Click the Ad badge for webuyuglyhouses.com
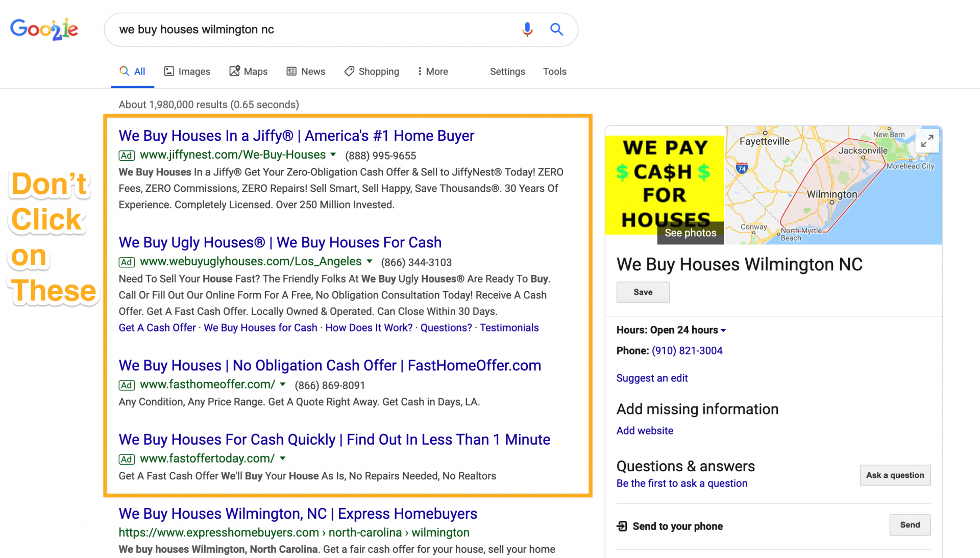The width and height of the screenshot is (980, 558). click(x=127, y=262)
